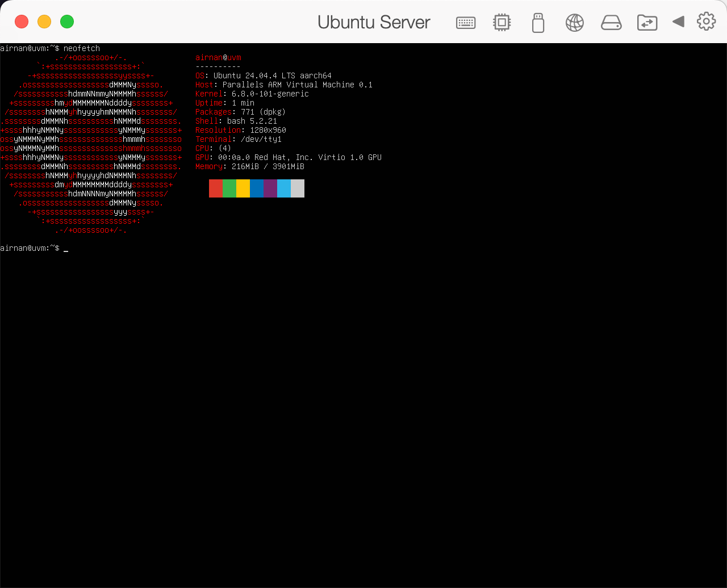Click the shared folders icon
The height and width of the screenshot is (588, 727).
click(x=647, y=22)
